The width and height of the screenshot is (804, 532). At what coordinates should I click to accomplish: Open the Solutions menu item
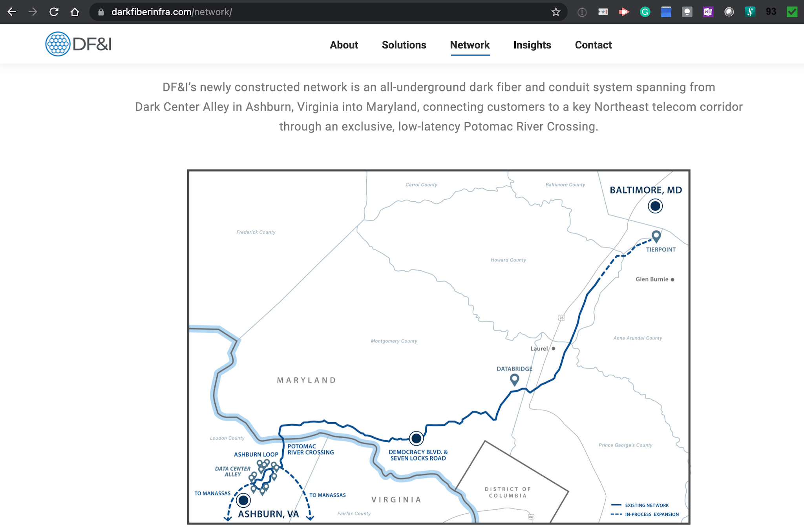(x=404, y=45)
